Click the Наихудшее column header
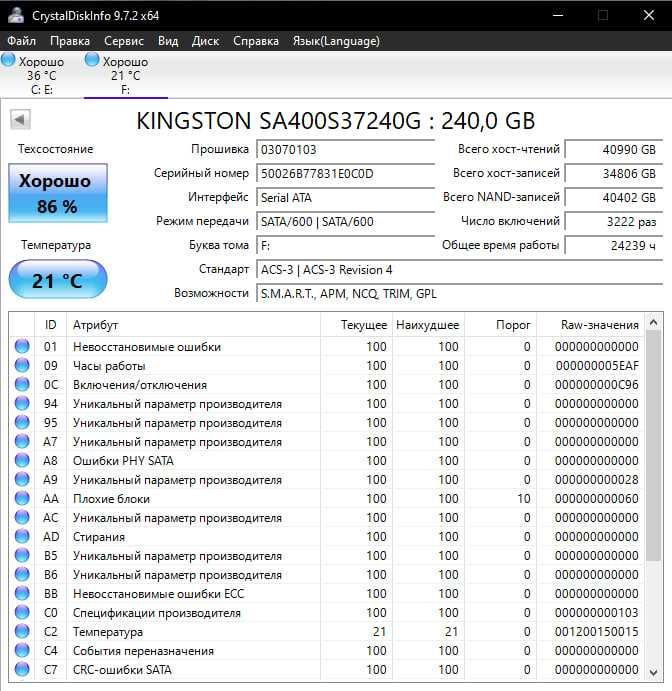Screen dimensions: 672x691 [428, 325]
